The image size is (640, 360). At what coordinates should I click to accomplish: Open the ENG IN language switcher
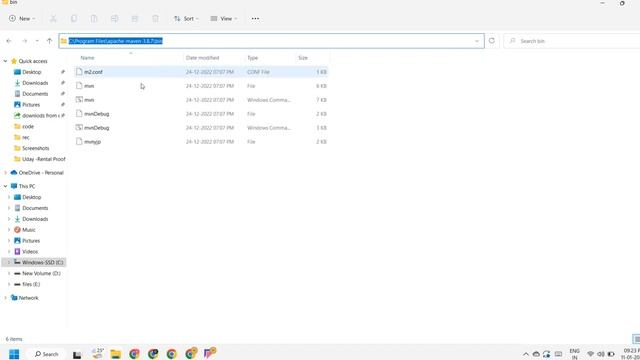574,354
